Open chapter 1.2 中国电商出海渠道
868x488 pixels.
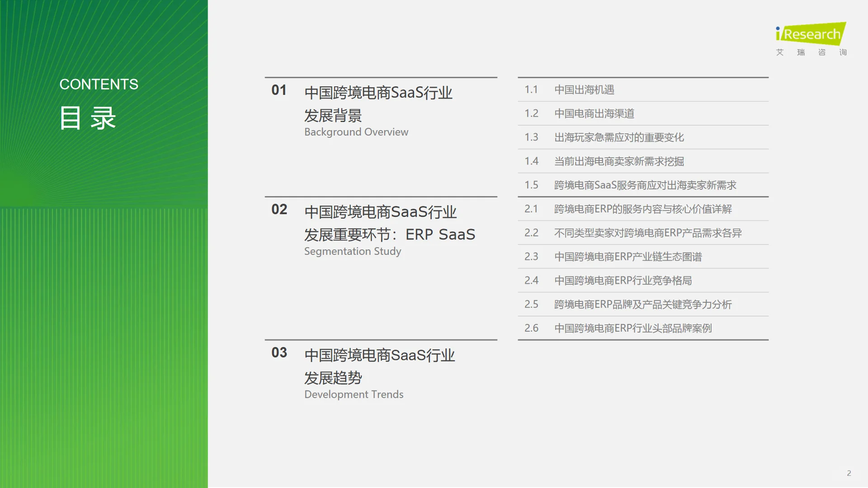click(594, 113)
